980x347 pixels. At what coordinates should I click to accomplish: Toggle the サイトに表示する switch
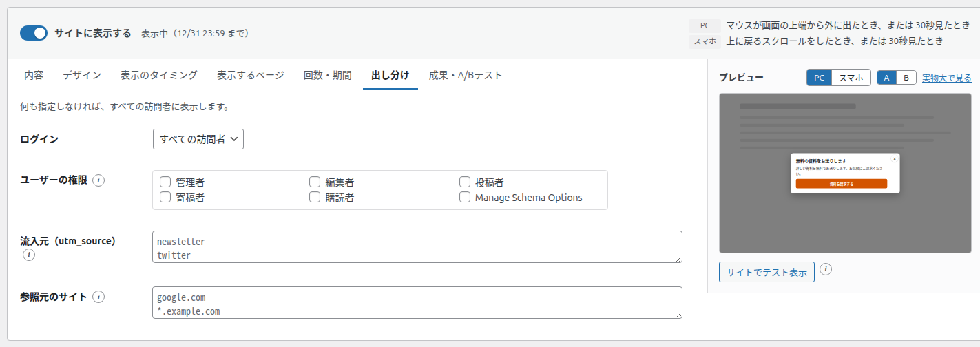pyautogui.click(x=34, y=33)
